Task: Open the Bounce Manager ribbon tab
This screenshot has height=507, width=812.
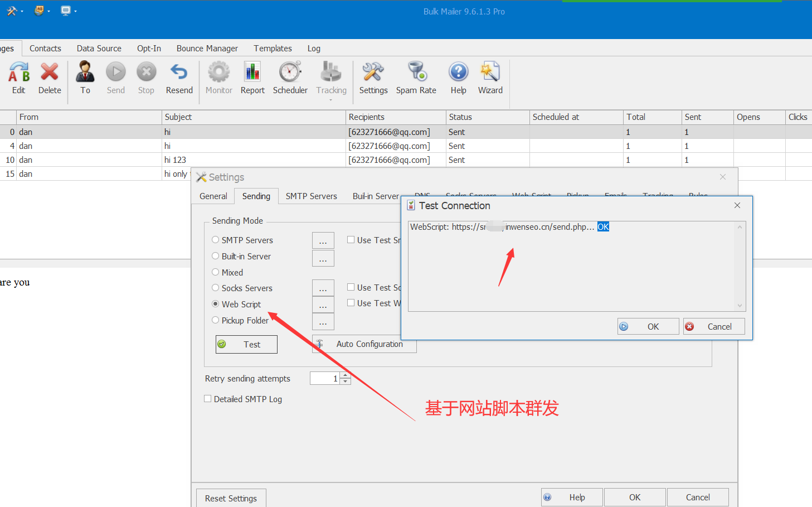Action: [207, 49]
